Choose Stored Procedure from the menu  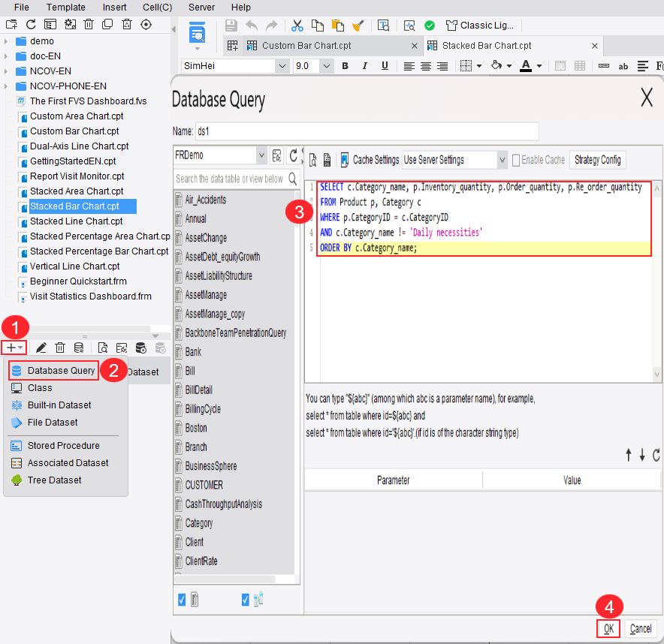point(64,446)
